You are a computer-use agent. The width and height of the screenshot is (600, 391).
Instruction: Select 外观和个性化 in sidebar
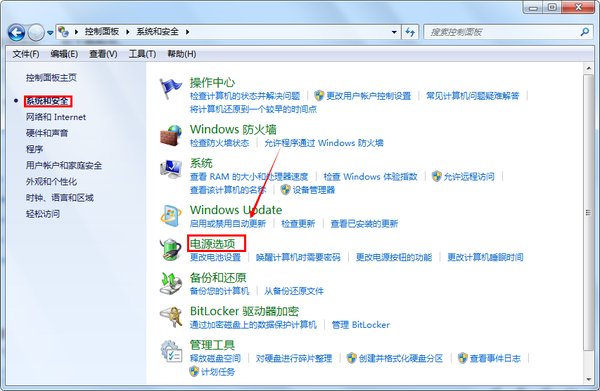[x=51, y=182]
